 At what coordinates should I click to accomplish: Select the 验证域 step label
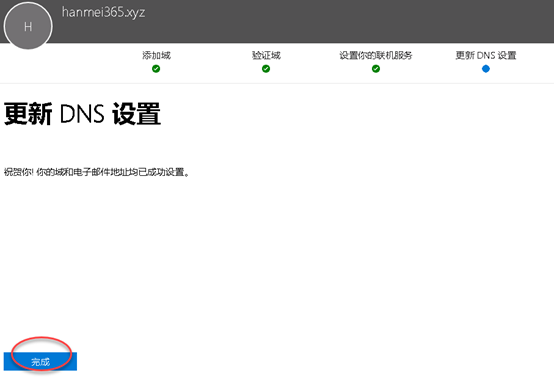point(266,55)
